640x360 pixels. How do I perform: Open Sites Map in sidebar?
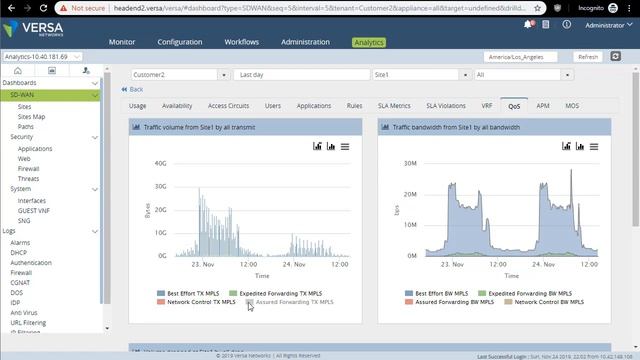(x=31, y=117)
